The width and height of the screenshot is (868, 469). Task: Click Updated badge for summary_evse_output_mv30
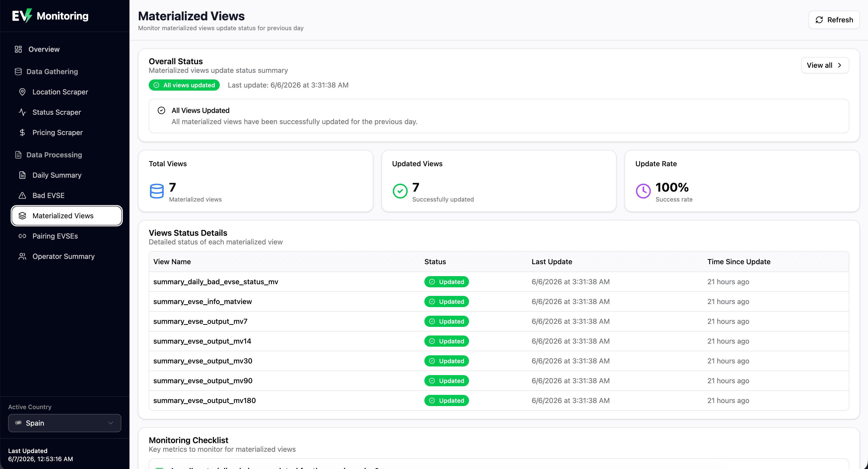[x=446, y=361]
